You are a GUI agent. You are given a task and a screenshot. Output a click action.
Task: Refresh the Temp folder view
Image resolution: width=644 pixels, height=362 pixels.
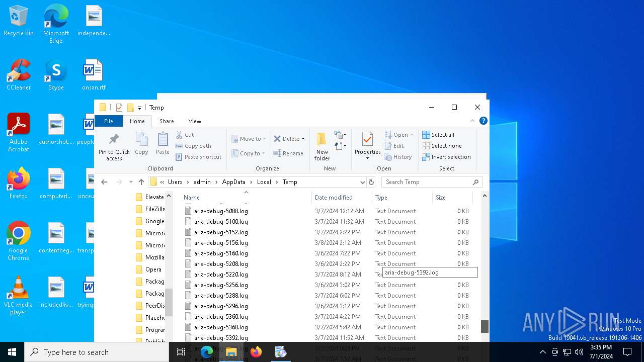tap(371, 182)
